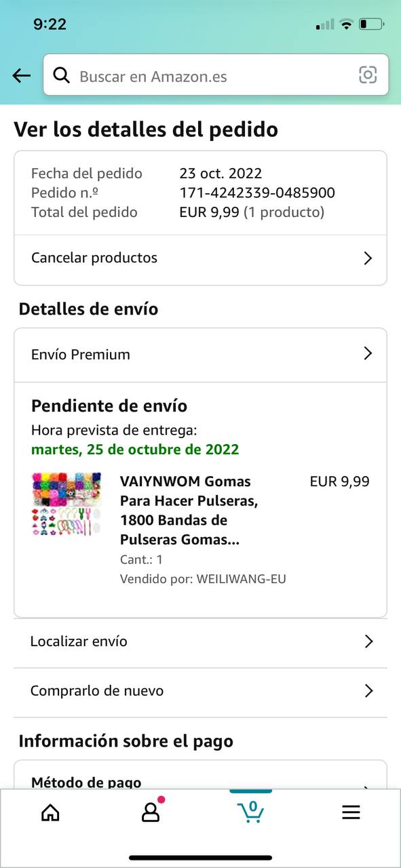Tap the back arrow icon
Image resolution: width=401 pixels, height=868 pixels.
22,75
